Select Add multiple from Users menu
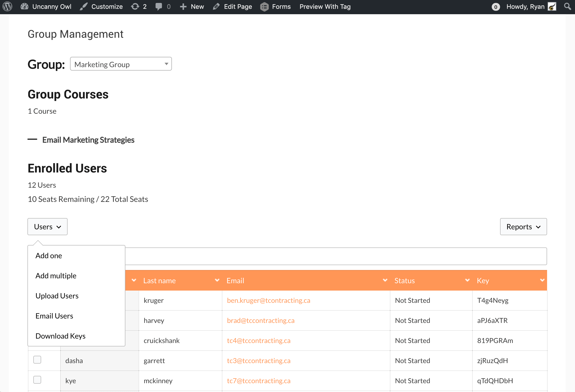Image resolution: width=575 pixels, height=392 pixels. pos(56,276)
